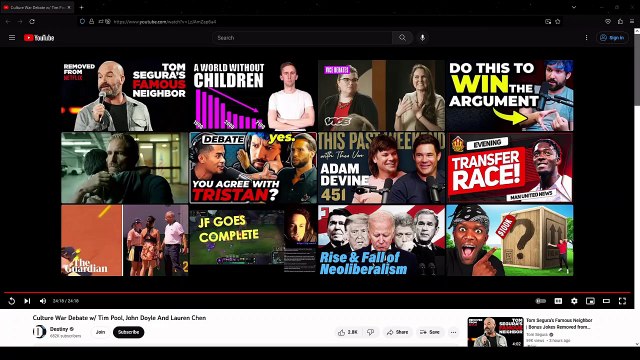Open Do This To Win The Argument video

coord(509,96)
